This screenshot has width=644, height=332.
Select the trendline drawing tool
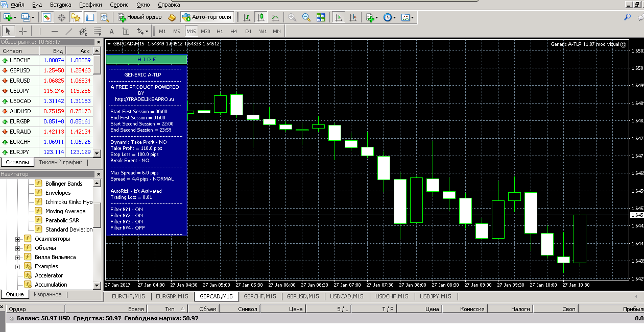pos(69,31)
